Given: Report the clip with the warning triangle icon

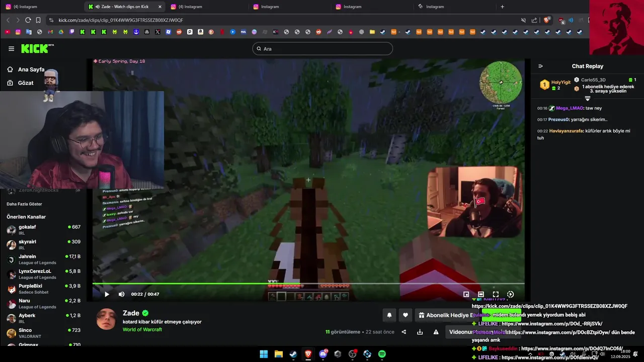Looking at the screenshot, I should coord(436,332).
